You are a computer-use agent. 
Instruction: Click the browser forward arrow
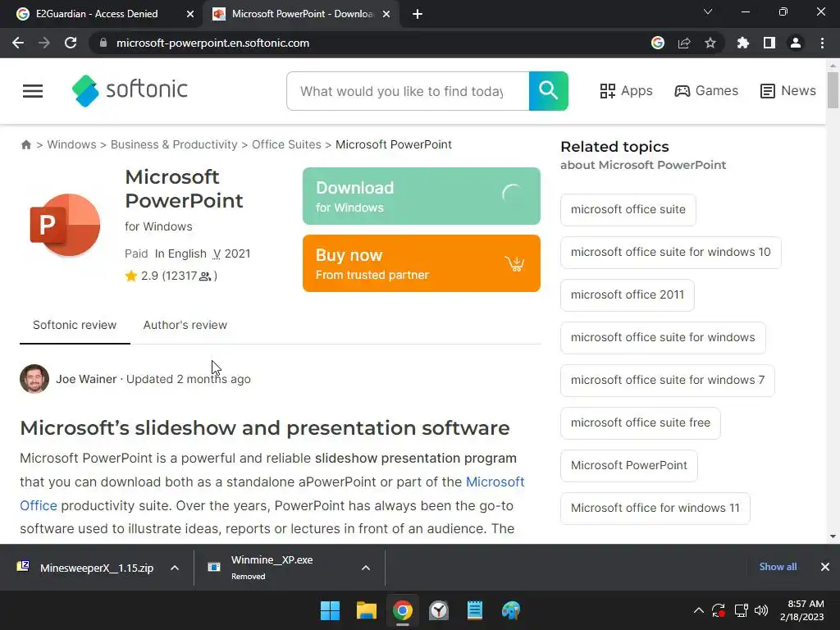44,43
